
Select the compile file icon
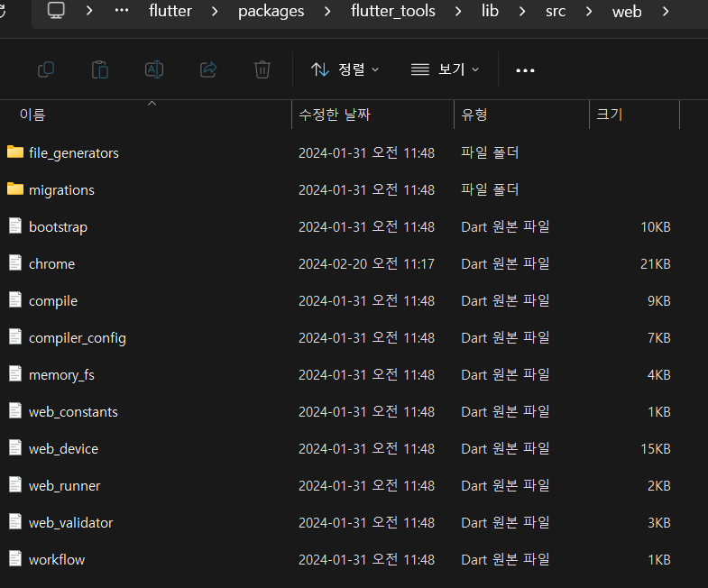pos(15,299)
